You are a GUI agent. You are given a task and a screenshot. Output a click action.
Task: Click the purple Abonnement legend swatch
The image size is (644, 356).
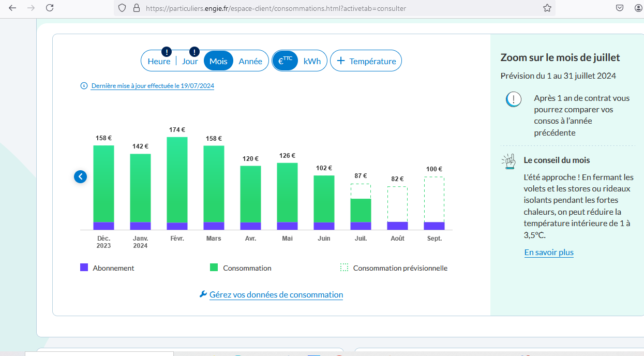click(84, 268)
